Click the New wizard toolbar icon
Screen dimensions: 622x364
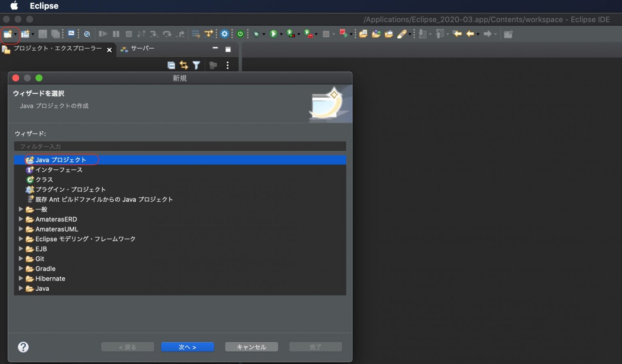click(x=7, y=34)
